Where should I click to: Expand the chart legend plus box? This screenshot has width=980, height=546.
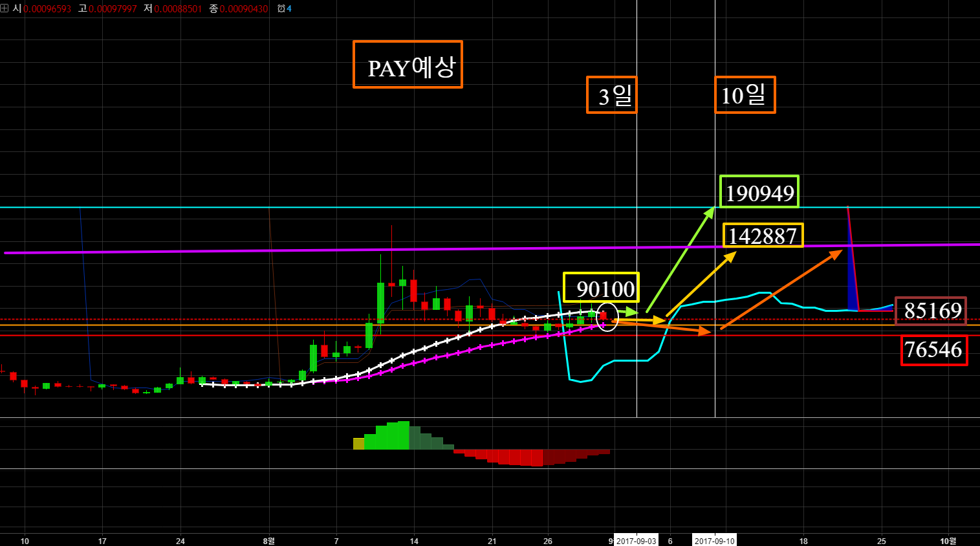click(x=4, y=8)
